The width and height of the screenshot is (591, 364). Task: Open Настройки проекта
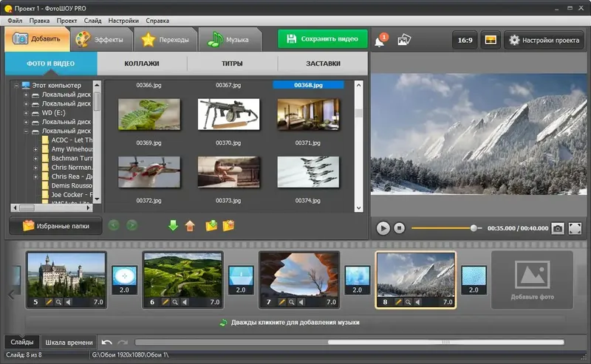click(544, 40)
